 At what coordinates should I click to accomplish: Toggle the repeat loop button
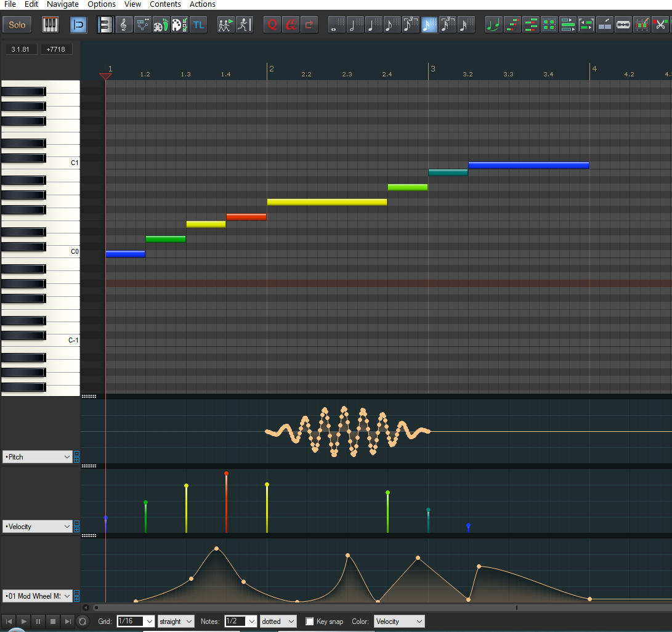tap(83, 622)
